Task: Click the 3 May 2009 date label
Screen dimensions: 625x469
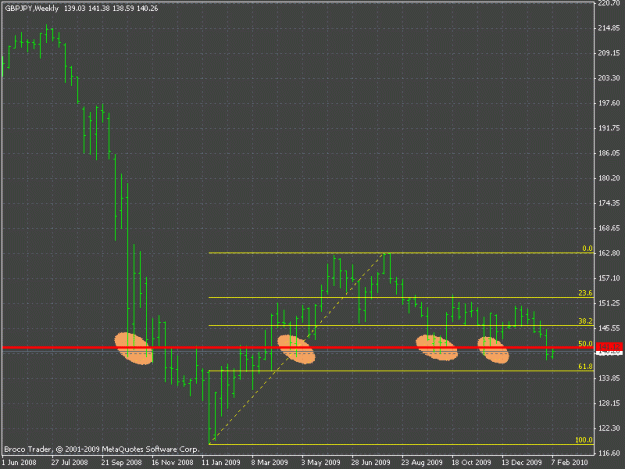Action: point(320,463)
